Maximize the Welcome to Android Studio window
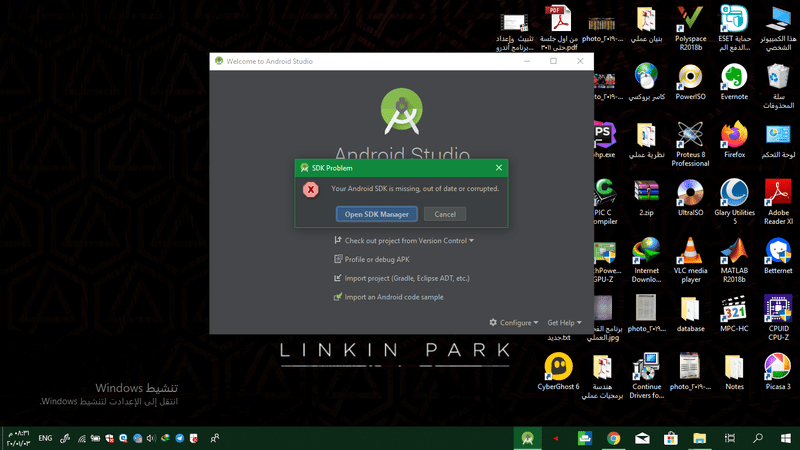Screen dimensions: 800x450 (553, 61)
